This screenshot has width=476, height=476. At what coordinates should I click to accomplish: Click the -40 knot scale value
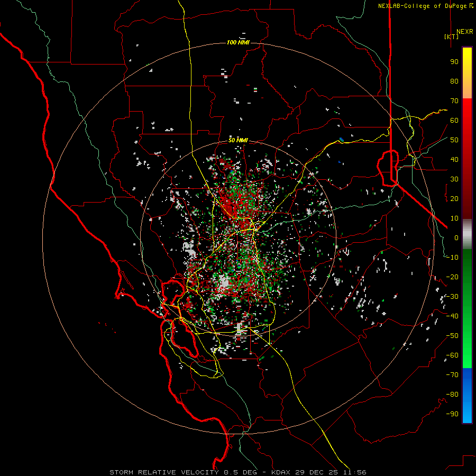click(x=452, y=316)
